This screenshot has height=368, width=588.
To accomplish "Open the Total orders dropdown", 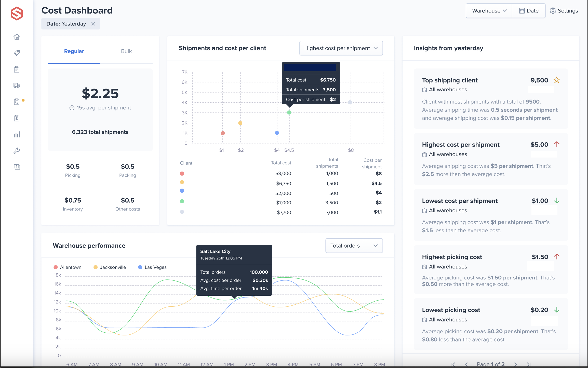I will point(354,246).
